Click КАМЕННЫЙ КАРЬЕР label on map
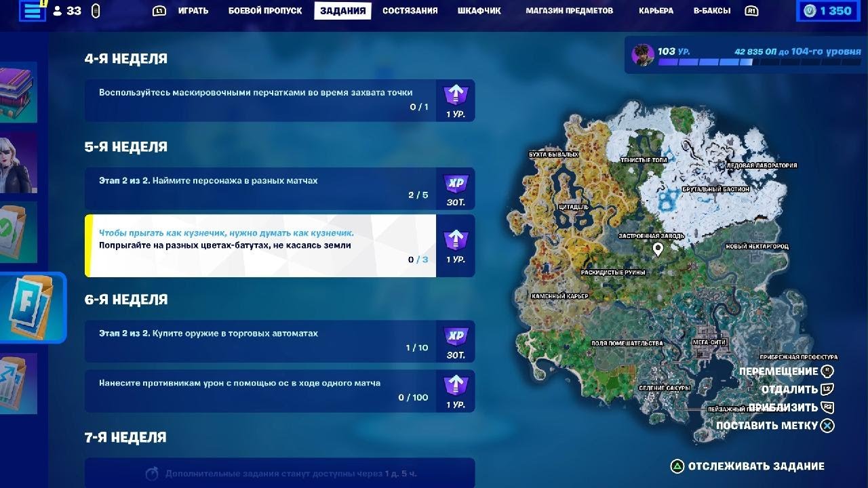This screenshot has height=488, width=868. 559,296
